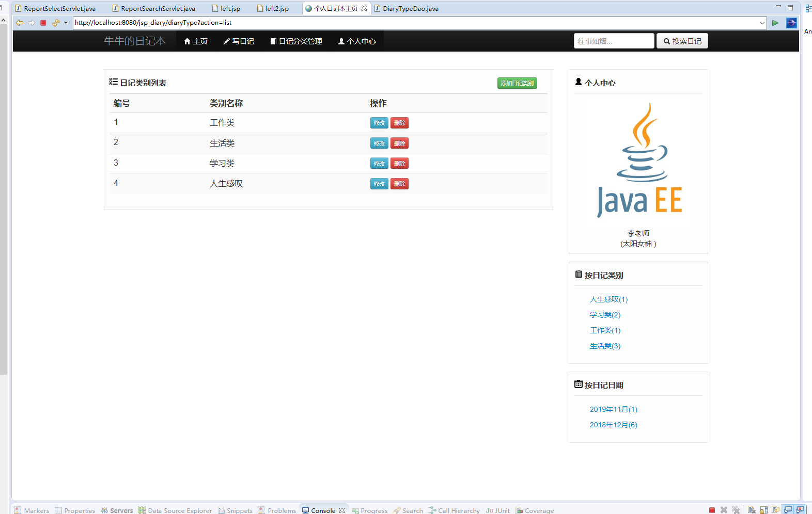Toggle Show Console on Standard Out change
Viewport: 812px width, 514px height.
788,510
